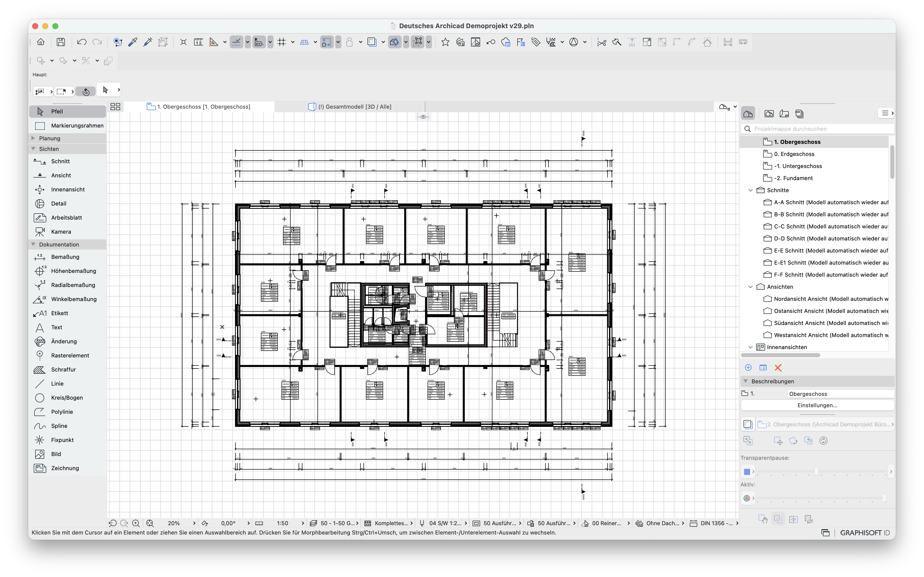
Task: Click the Transparentpause blue color swatch
Action: coord(747,472)
